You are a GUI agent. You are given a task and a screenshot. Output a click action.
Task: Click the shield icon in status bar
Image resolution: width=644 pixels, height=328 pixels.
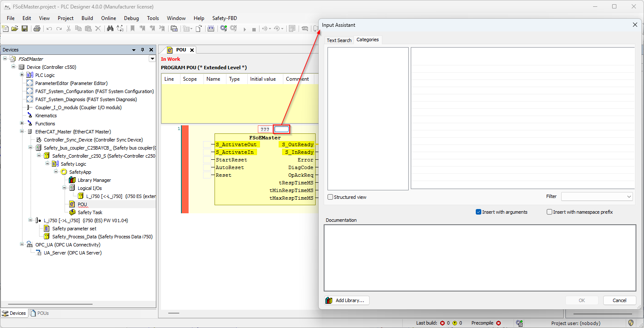pos(631,323)
